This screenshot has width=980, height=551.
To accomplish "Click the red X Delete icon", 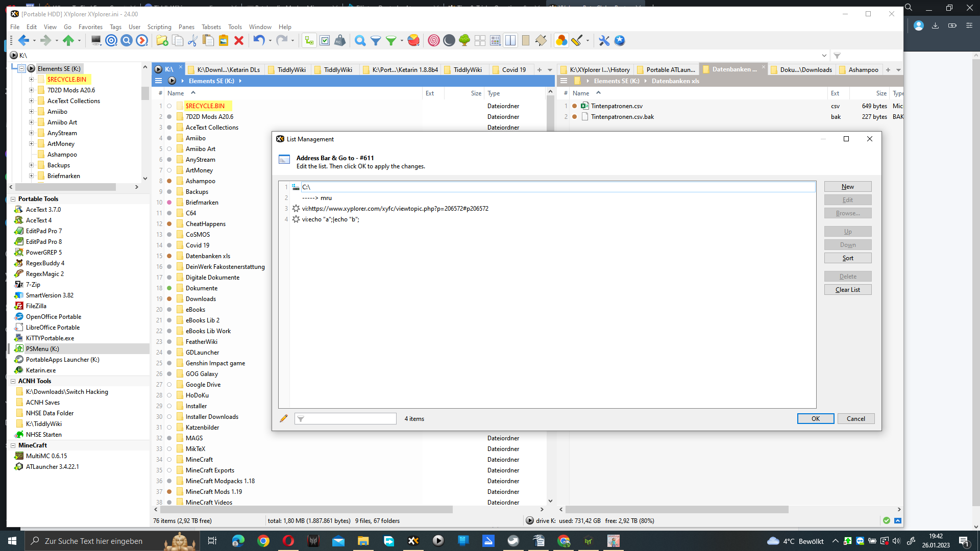I will 239,41.
